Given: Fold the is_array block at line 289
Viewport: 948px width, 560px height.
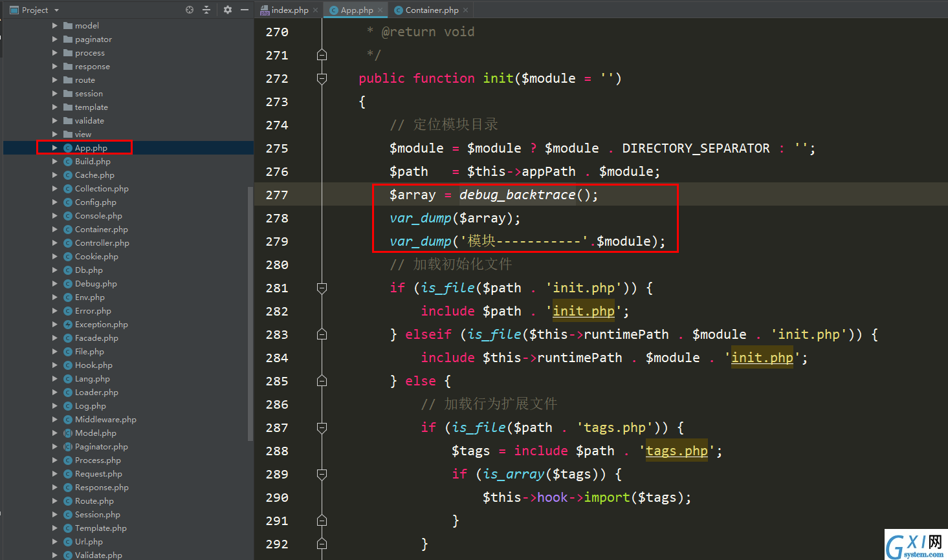Looking at the screenshot, I should 322,475.
